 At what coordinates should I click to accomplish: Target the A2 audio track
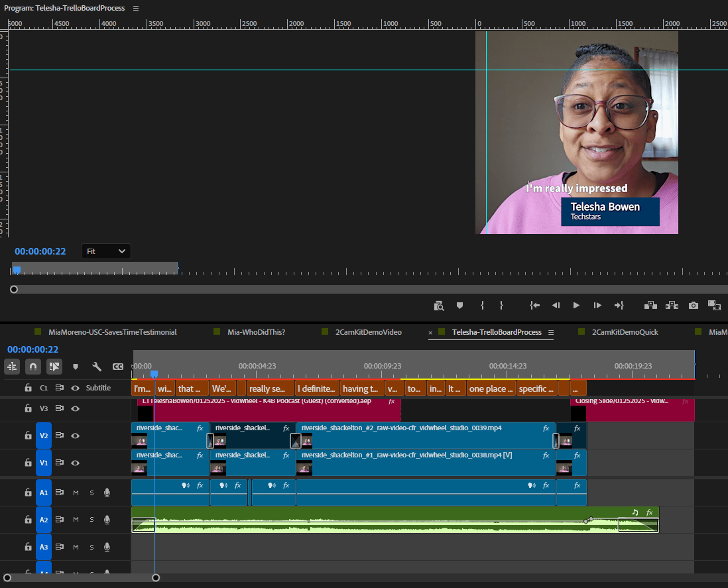(x=44, y=520)
